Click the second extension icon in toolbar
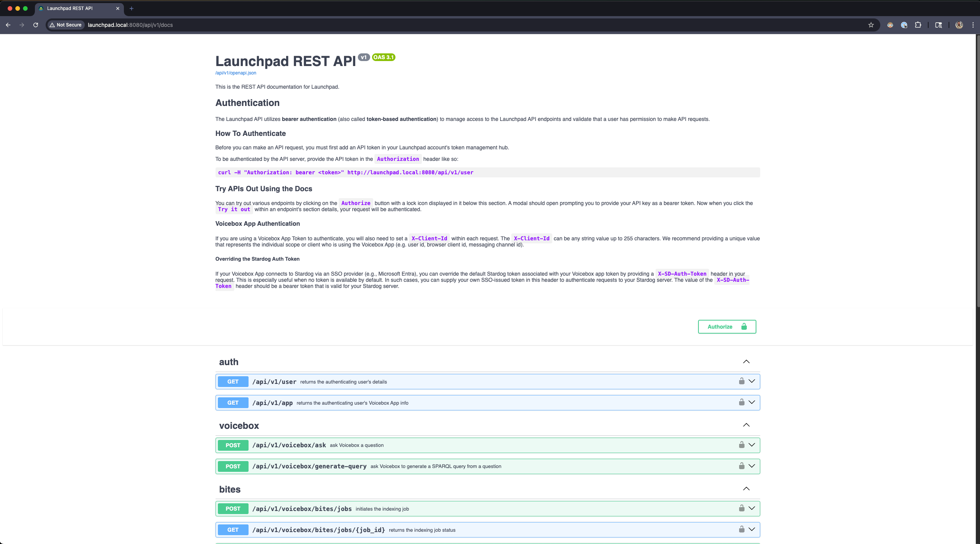Viewport: 980px width, 544px height. coord(904,25)
